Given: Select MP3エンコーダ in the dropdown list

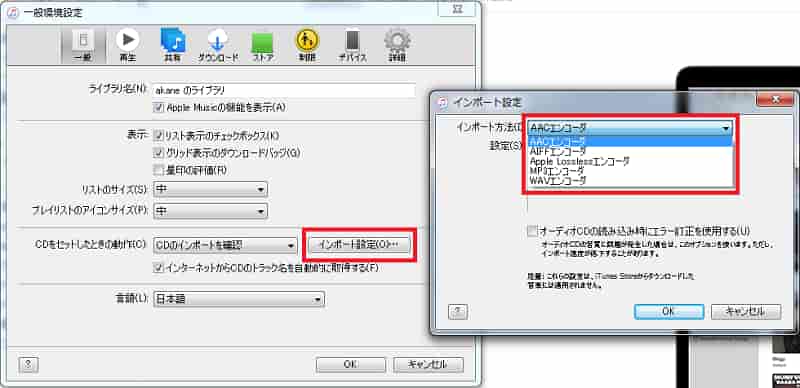Looking at the screenshot, I should pos(631,171).
